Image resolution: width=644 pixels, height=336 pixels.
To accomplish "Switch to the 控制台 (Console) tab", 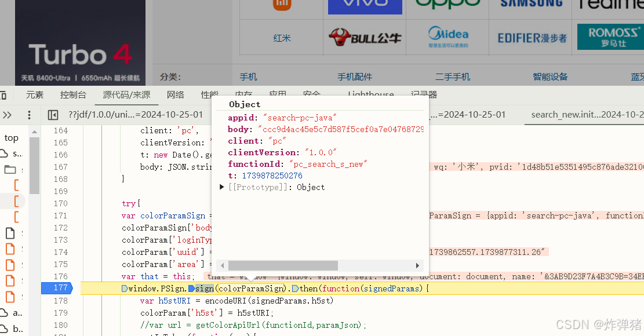I will (x=73, y=95).
